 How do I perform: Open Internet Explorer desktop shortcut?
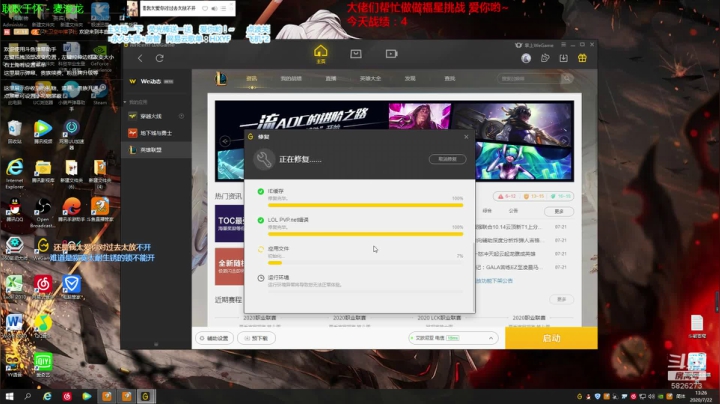(x=15, y=174)
